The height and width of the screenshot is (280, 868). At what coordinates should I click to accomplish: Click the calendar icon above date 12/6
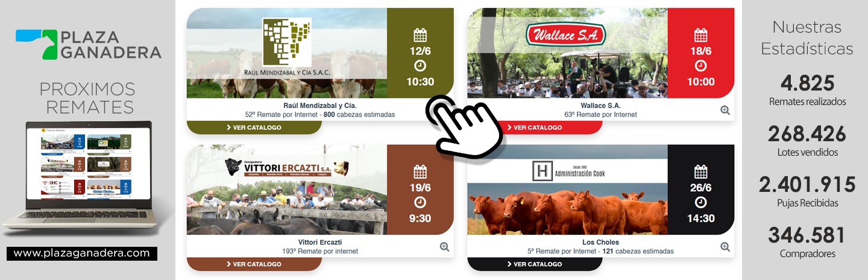pyautogui.click(x=420, y=34)
